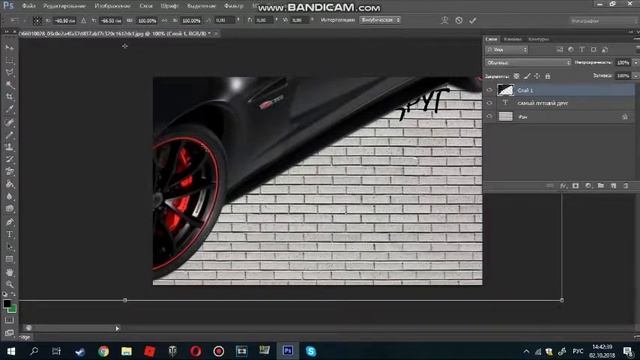Open Слои menu
This screenshot has height=360, width=640.
pyautogui.click(x=146, y=6)
